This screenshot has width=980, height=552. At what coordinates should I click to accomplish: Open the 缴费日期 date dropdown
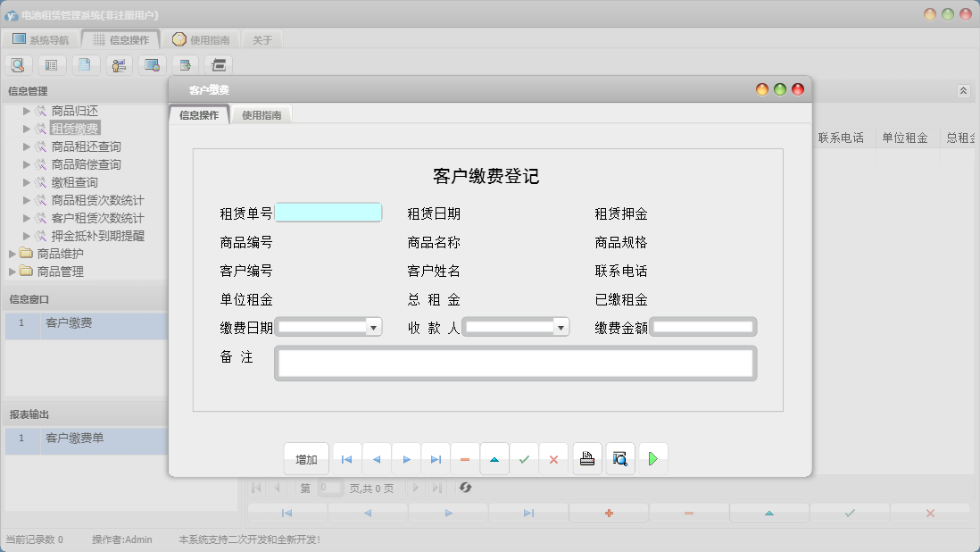point(373,328)
